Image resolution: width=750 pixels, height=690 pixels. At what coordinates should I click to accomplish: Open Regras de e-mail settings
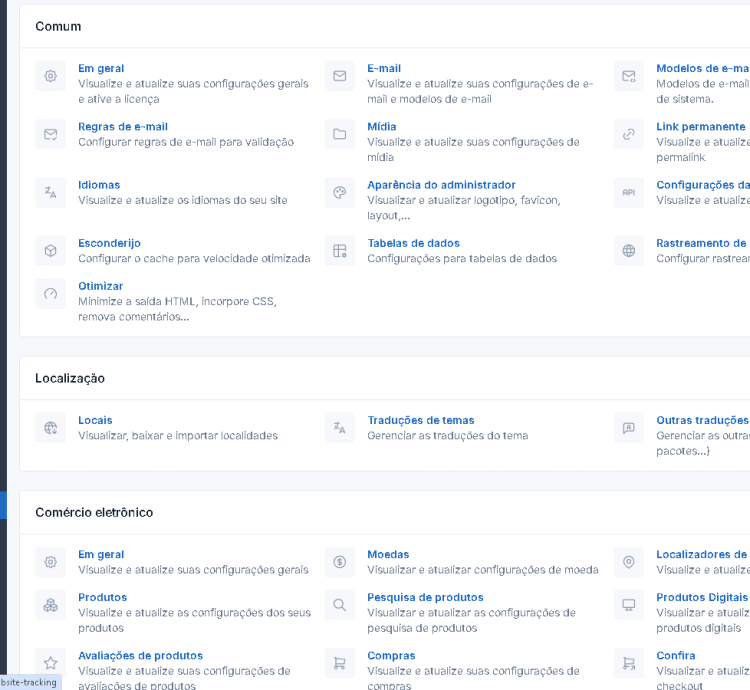pos(123,127)
